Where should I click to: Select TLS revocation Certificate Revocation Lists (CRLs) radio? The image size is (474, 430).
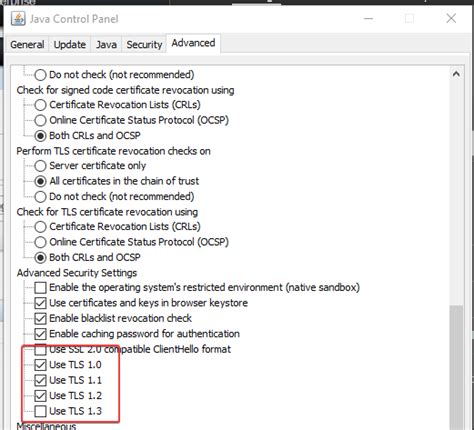(40, 227)
